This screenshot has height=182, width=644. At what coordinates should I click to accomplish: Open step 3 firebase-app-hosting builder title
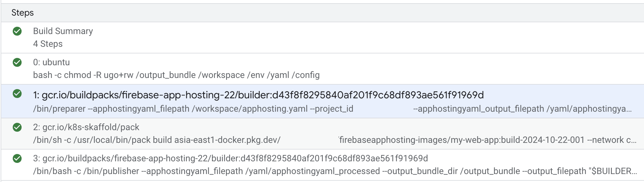230,158
